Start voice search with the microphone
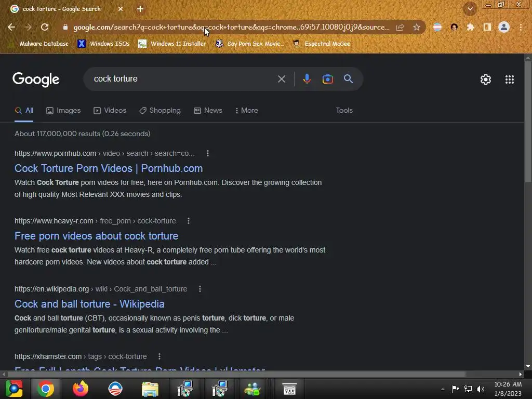532x399 pixels. (307, 79)
